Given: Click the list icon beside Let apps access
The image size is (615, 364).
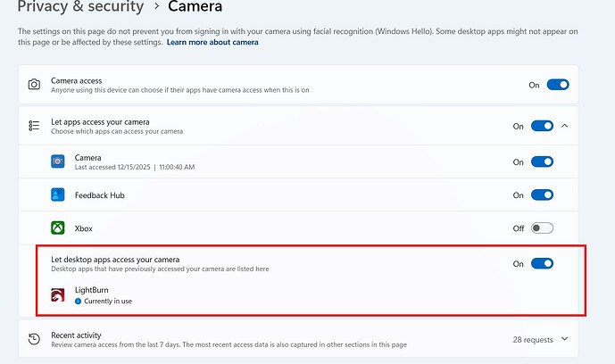Looking at the screenshot, I should point(34,126).
